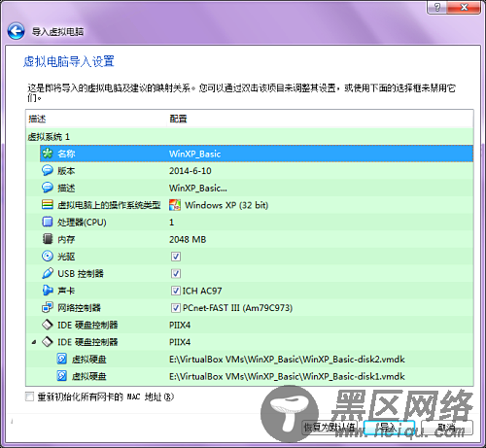
Task: Click the CPU icon beside 处理器(CPU)
Action: point(48,222)
